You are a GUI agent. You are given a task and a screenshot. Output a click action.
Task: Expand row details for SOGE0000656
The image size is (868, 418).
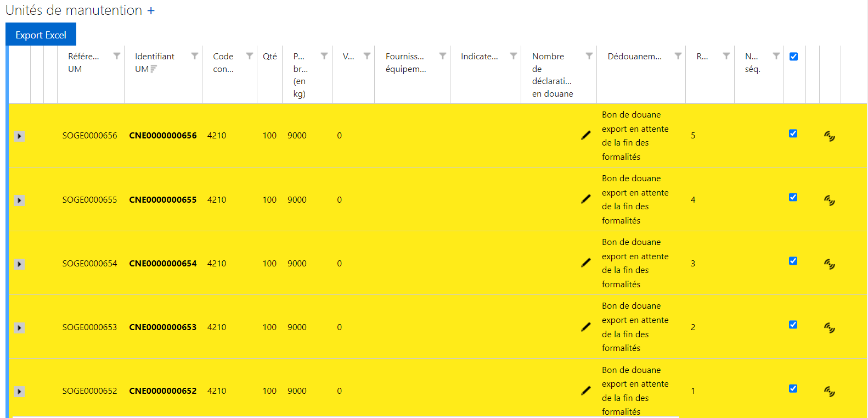[x=19, y=136]
